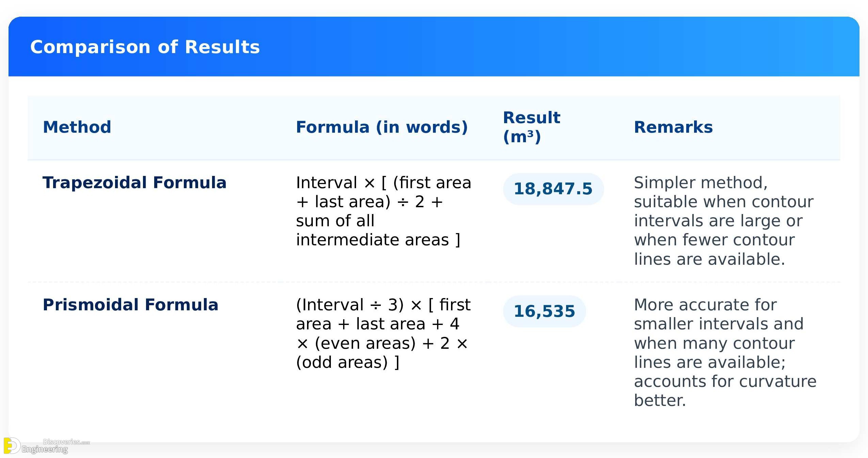This screenshot has height=458, width=868.
Task: Select the Trapezoidal Formula row label
Action: 134,182
